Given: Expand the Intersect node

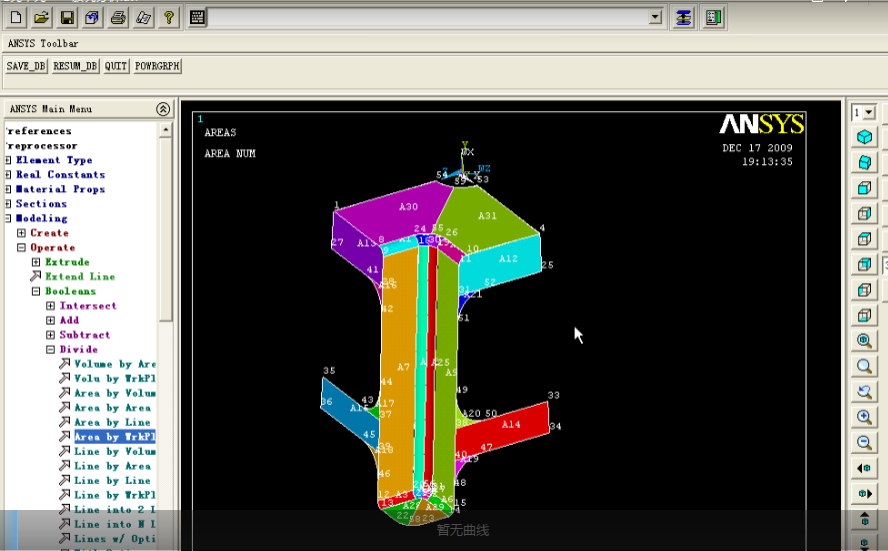Looking at the screenshot, I should pos(50,306).
